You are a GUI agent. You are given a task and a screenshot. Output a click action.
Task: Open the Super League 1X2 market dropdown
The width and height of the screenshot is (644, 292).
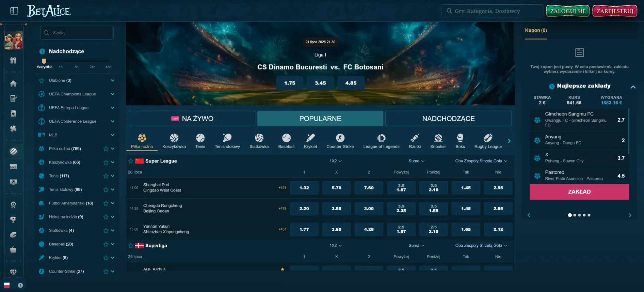pos(336,161)
